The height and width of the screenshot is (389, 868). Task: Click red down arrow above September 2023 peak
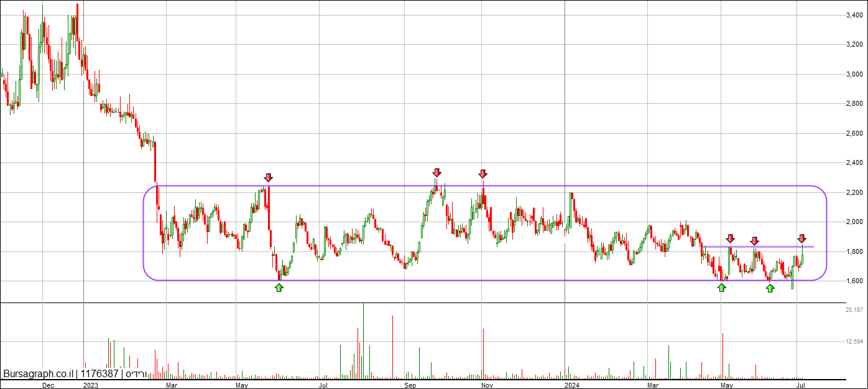(437, 172)
